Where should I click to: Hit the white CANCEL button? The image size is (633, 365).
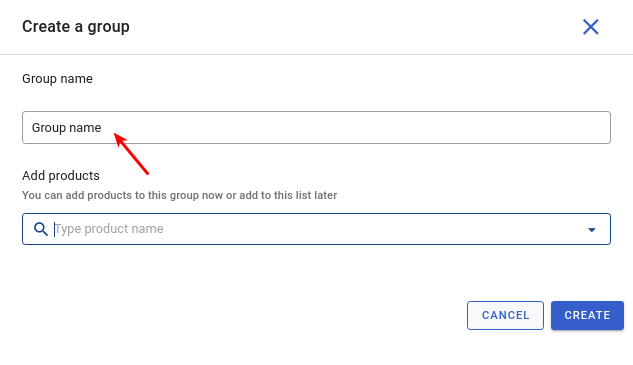505,315
